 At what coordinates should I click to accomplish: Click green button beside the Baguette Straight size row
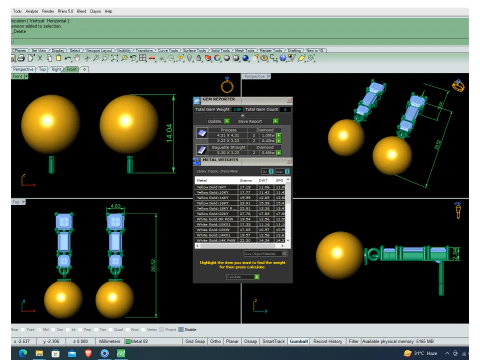click(x=279, y=153)
